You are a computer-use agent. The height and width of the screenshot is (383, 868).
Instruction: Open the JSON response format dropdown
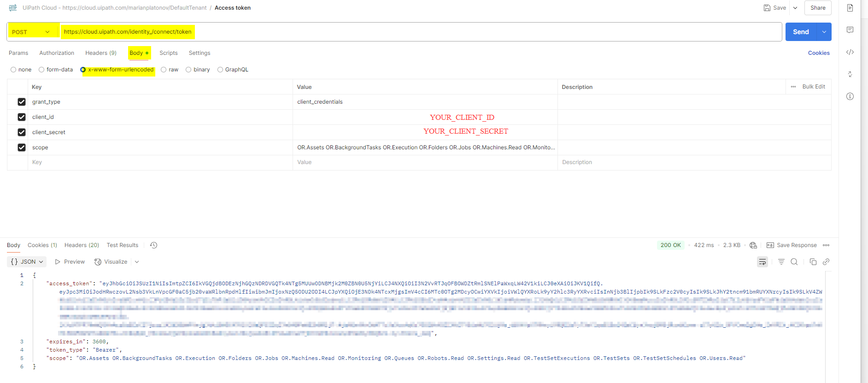[27, 262]
